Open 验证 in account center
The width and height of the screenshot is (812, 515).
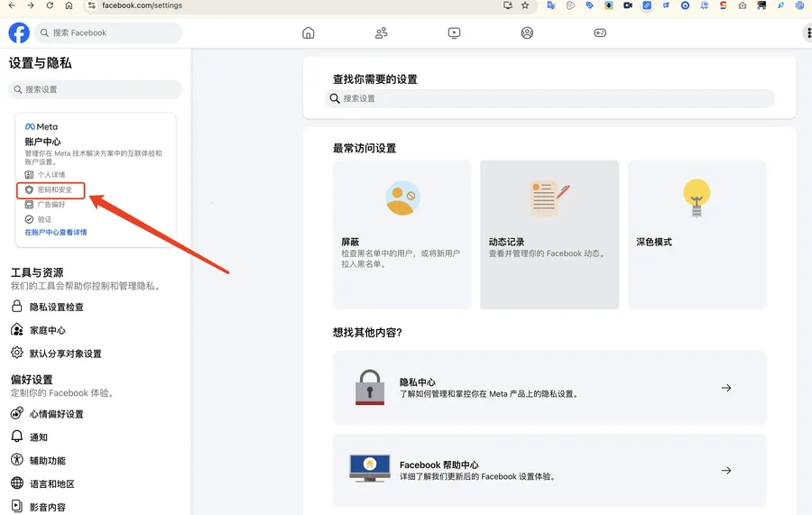click(x=38, y=219)
